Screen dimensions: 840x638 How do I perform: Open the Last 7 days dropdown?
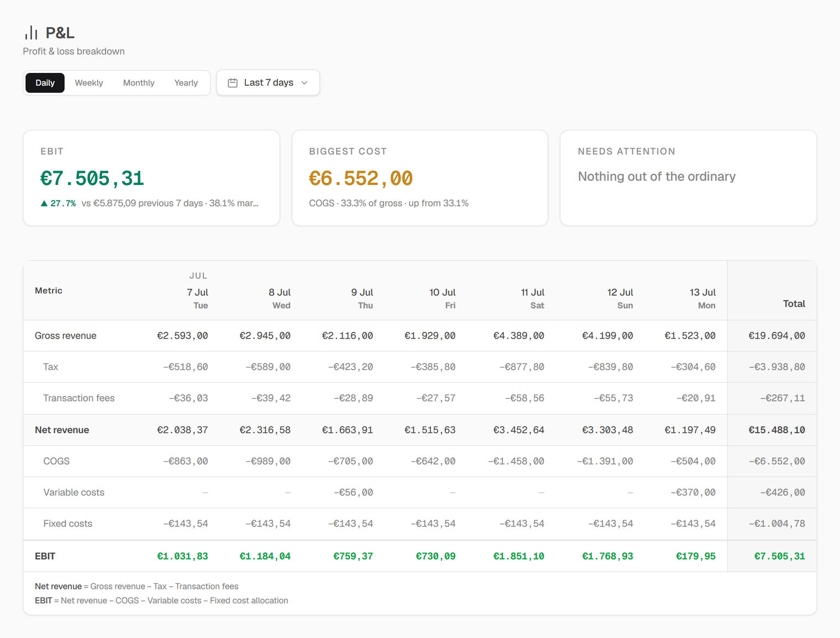click(268, 83)
